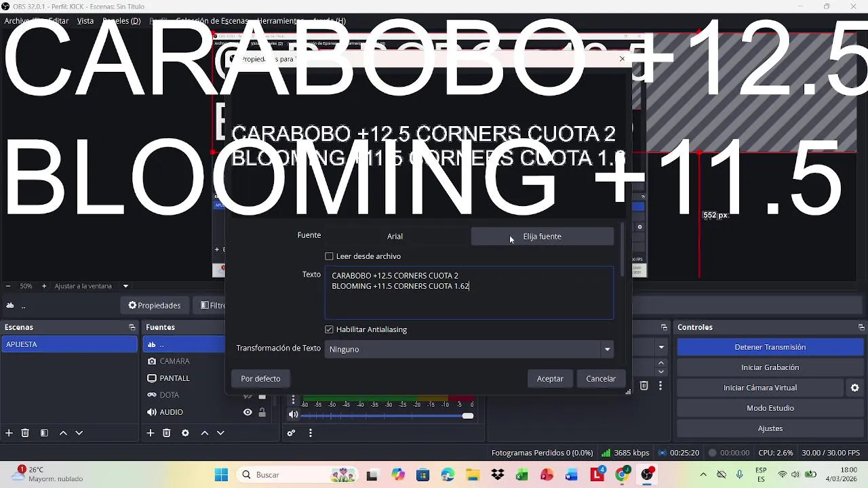Viewport: 868px width, 488px height.
Task: Click Iniciar Cámara Virtual button
Action: tap(760, 388)
